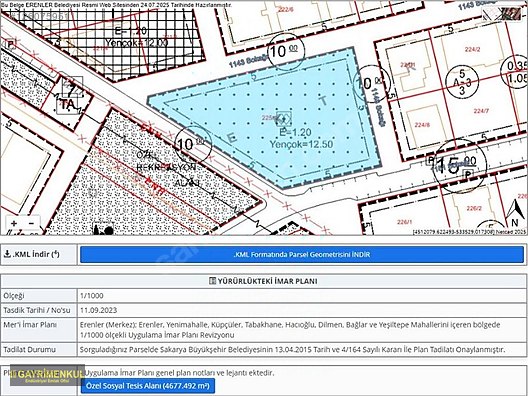Click the Mer'i İmar Planı description text
Viewport: 528px width, 396px height.
(x=290, y=330)
